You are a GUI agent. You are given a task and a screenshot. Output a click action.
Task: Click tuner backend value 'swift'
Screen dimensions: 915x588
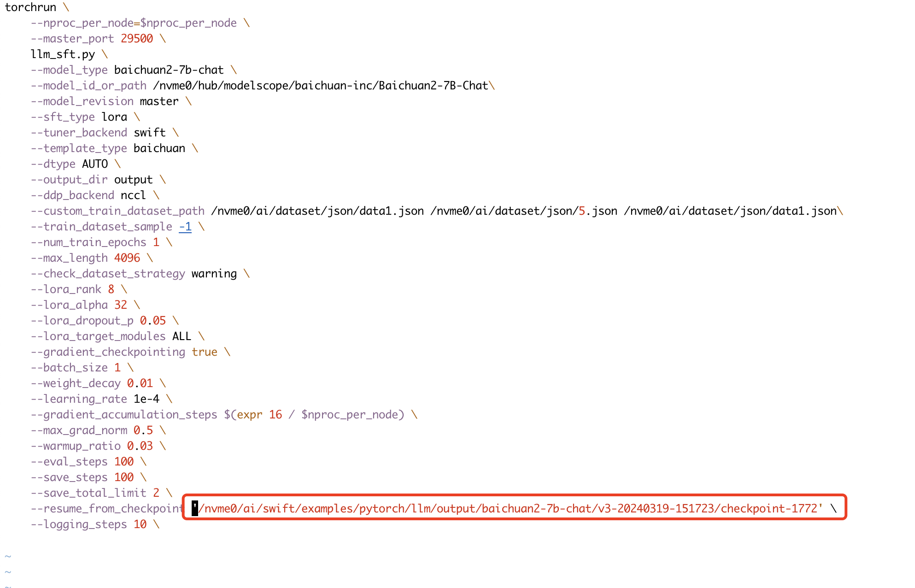click(x=150, y=133)
